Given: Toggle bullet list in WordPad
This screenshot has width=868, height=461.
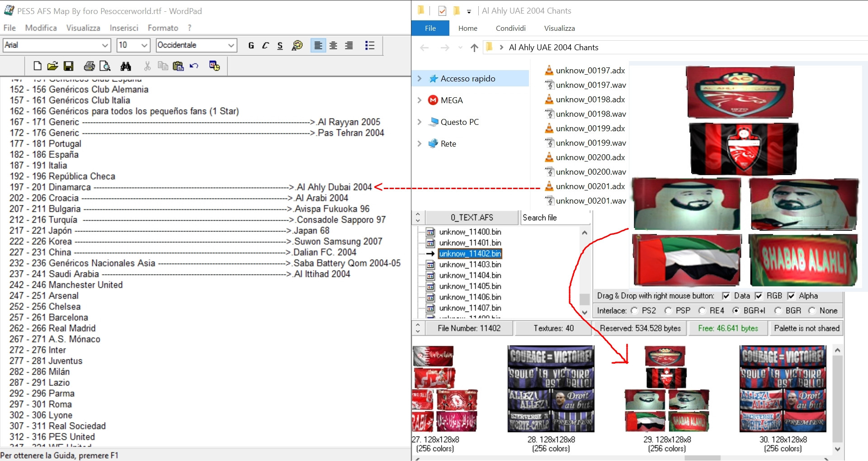Looking at the screenshot, I should pyautogui.click(x=370, y=45).
